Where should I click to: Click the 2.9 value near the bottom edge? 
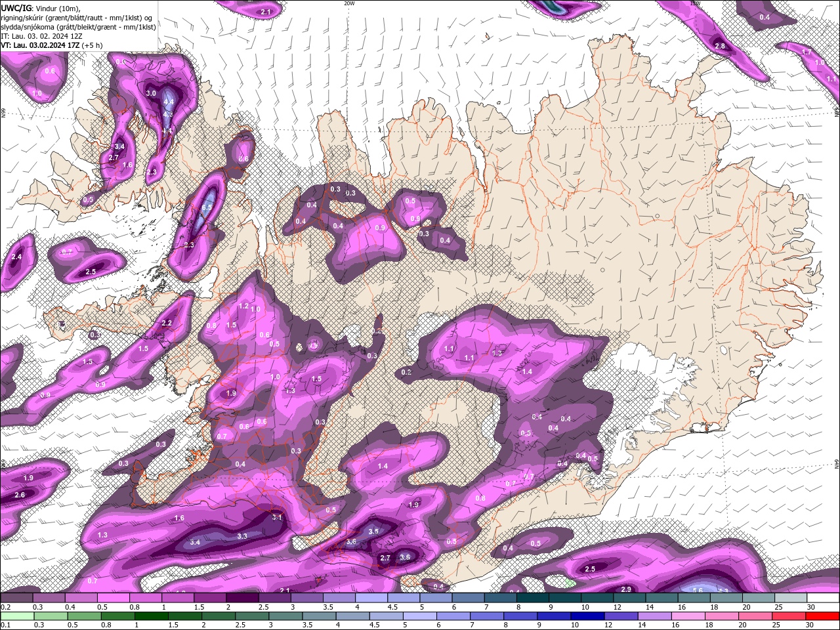pyautogui.click(x=626, y=589)
